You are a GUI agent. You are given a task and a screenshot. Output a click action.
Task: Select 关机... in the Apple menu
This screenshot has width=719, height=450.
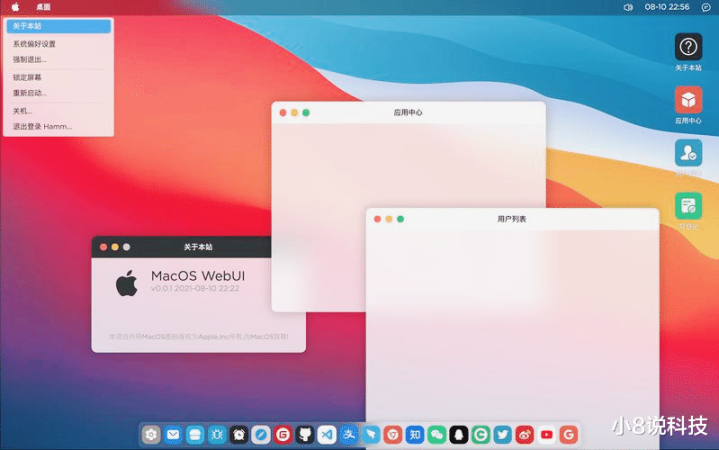tap(59, 111)
